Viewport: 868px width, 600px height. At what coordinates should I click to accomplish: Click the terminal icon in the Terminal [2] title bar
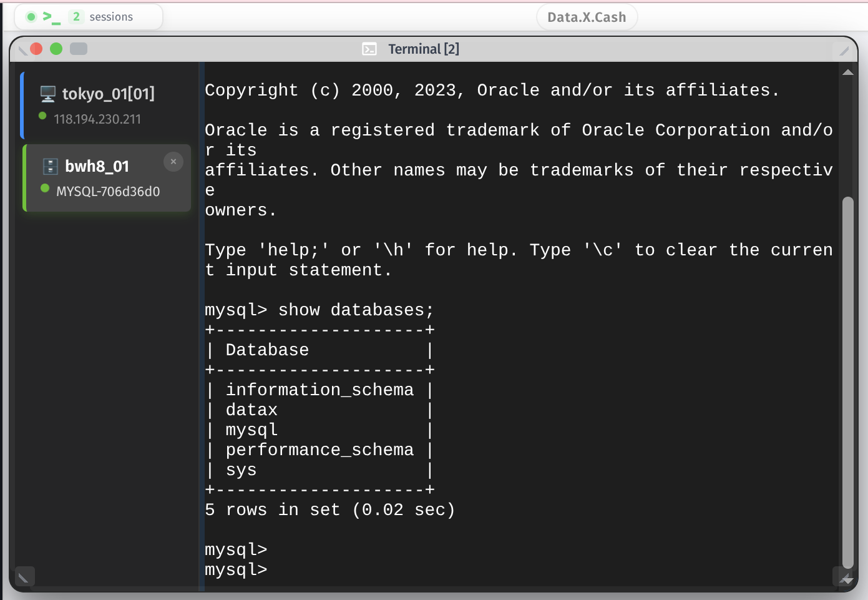pos(370,49)
